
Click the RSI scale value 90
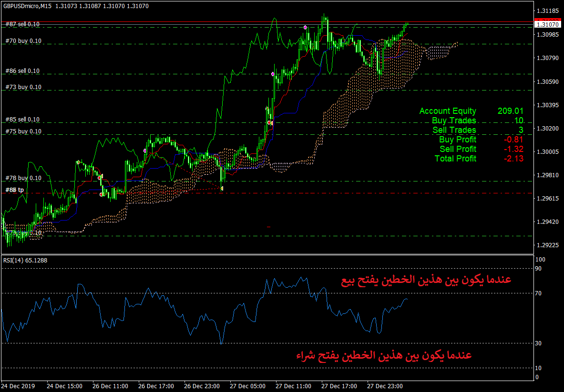[538, 269]
